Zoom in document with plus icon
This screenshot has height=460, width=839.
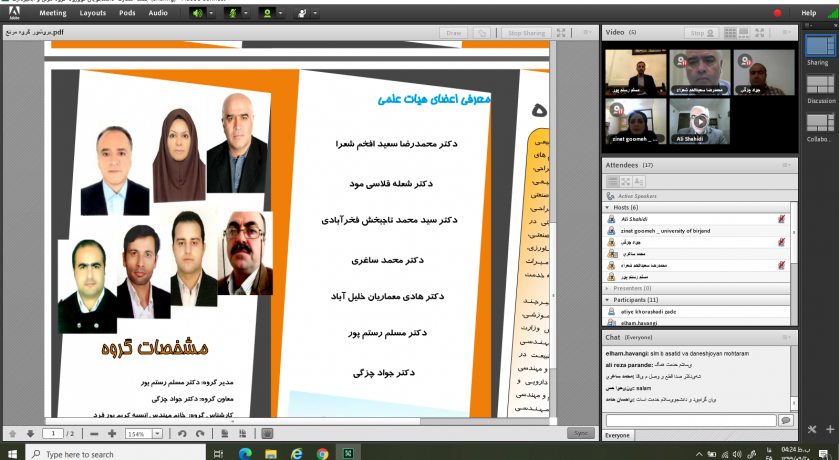pyautogui.click(x=112, y=434)
